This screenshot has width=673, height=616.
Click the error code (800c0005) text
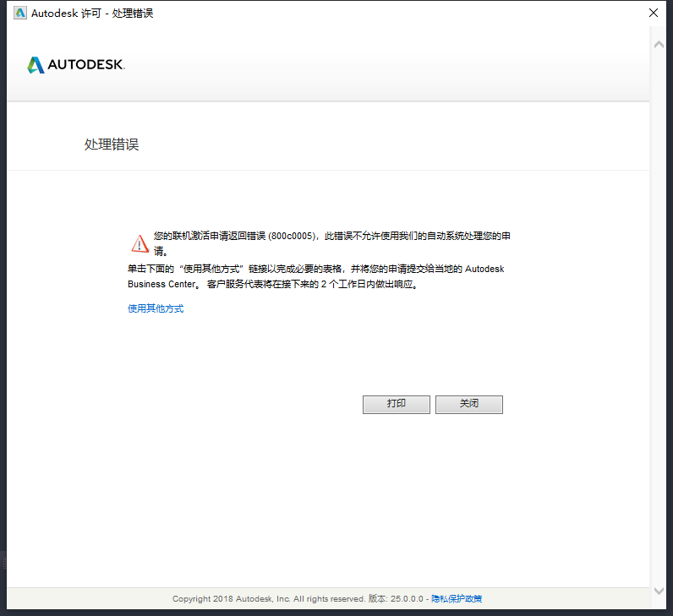tap(292, 236)
